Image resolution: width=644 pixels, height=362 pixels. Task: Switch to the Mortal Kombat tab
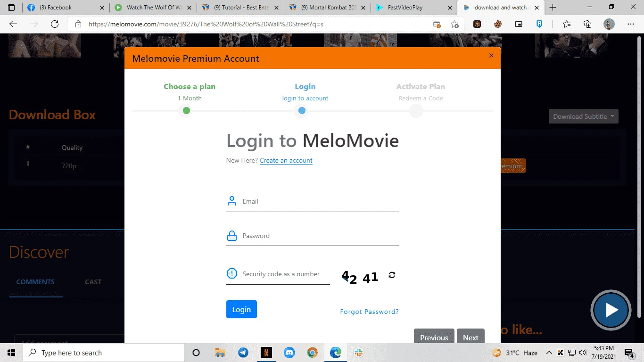coord(328,8)
